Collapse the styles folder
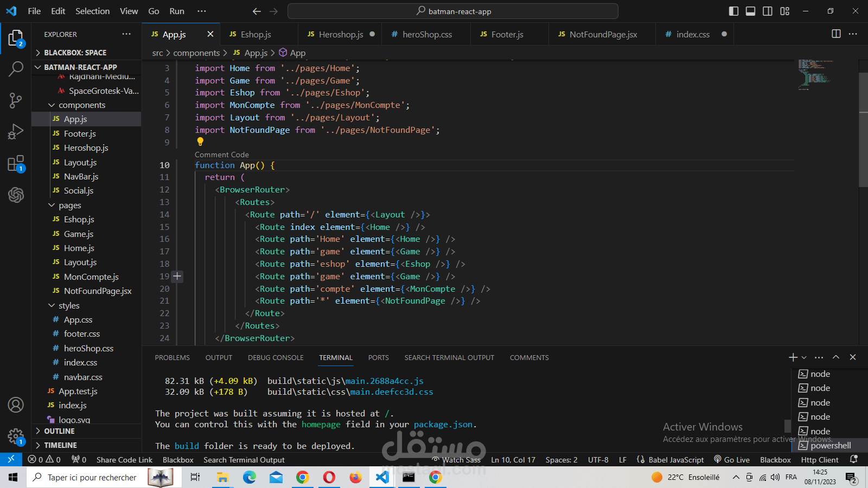The width and height of the screenshot is (868, 488). point(69,306)
